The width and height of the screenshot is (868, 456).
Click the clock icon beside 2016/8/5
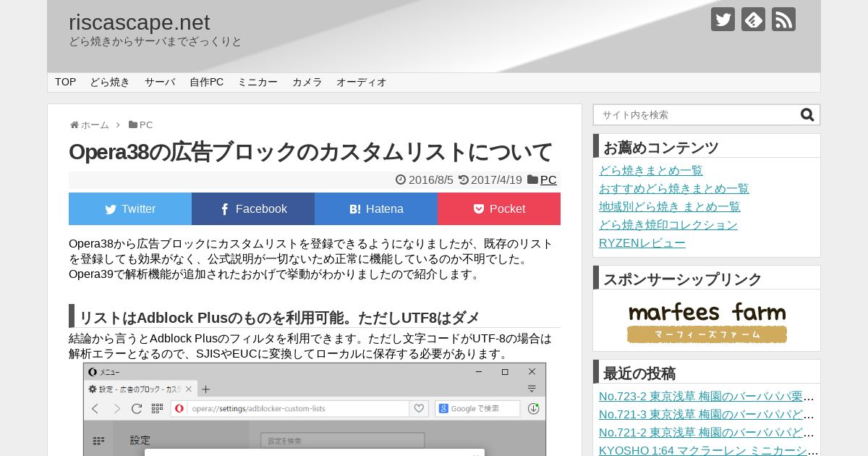click(x=401, y=180)
